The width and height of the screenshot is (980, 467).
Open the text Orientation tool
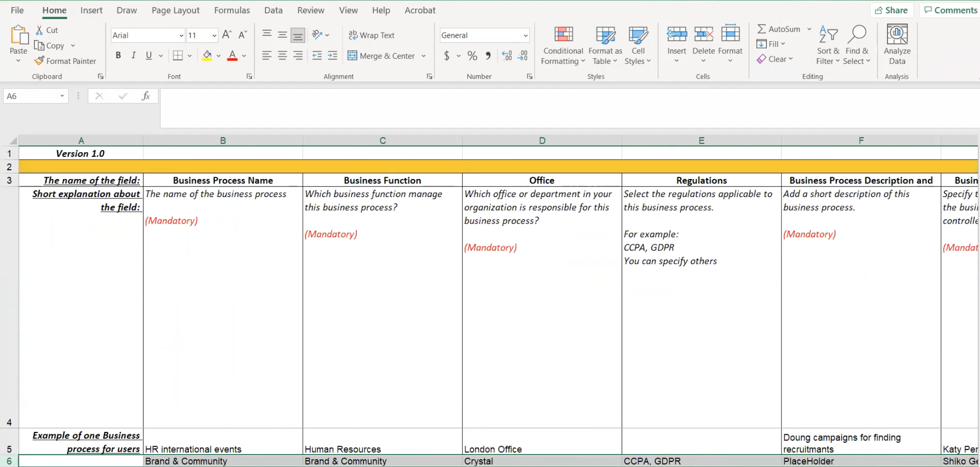317,35
